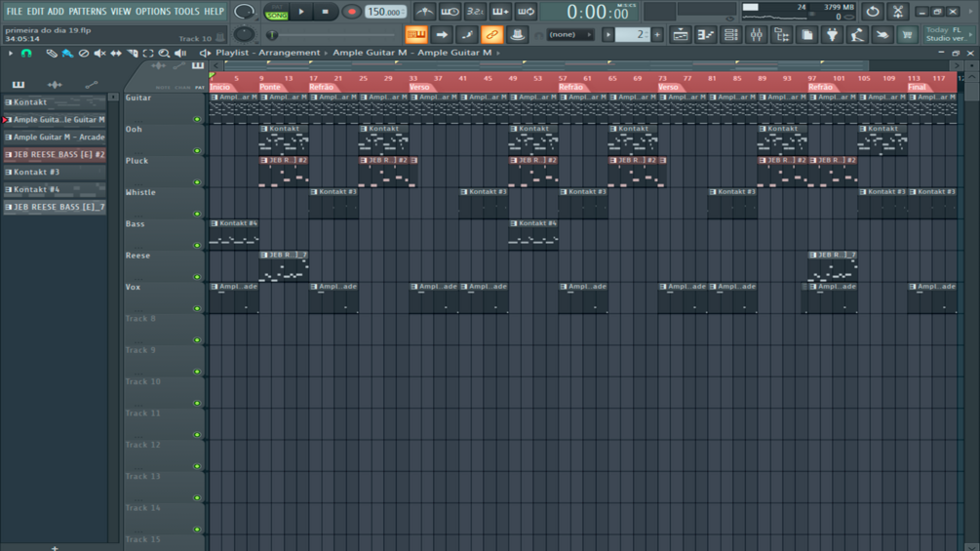Image resolution: width=980 pixels, height=551 pixels.
Task: Open the Playlist - Arrangement breadcrumb menu
Action: pos(267,53)
